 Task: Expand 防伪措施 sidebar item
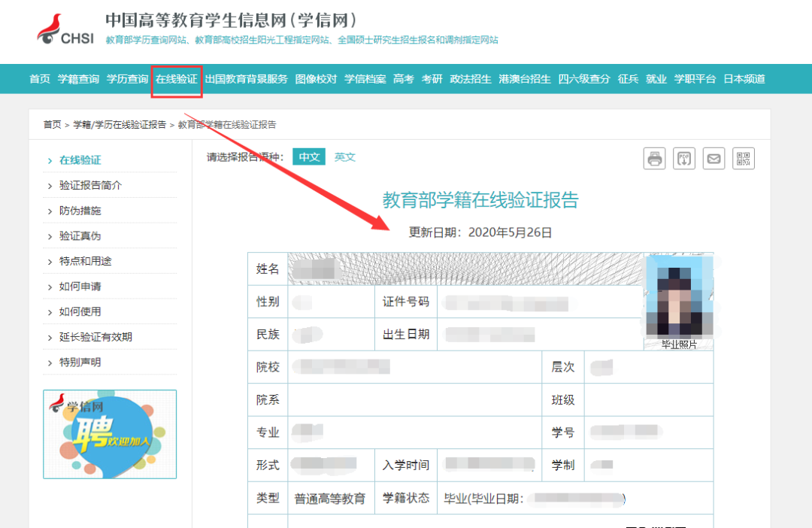pos(80,211)
